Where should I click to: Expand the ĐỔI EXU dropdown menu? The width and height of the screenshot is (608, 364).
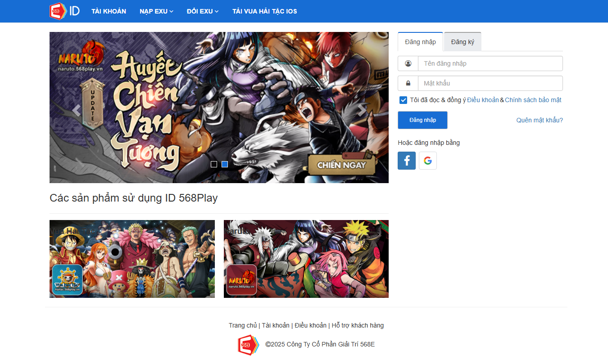pos(203,11)
